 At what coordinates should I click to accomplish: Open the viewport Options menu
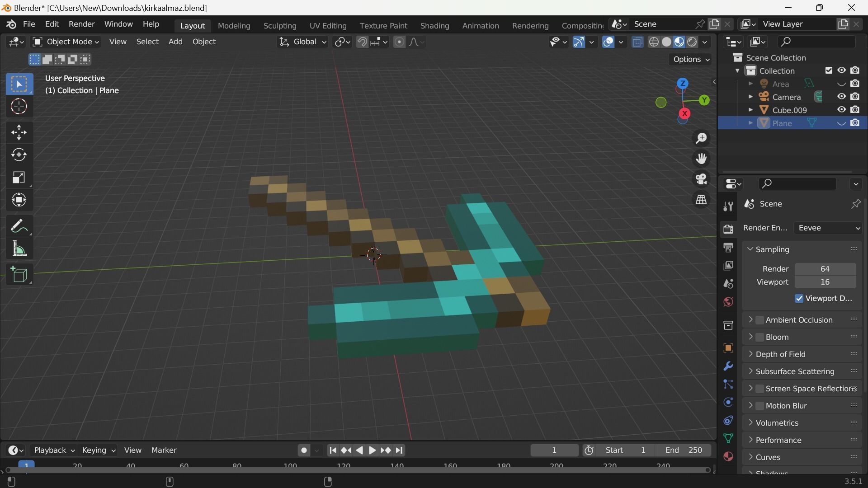690,59
